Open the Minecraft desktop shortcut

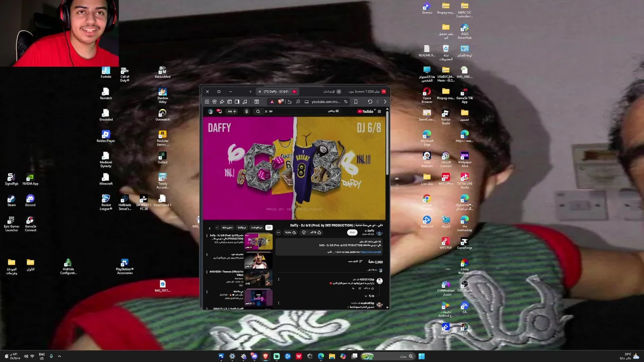[106, 179]
